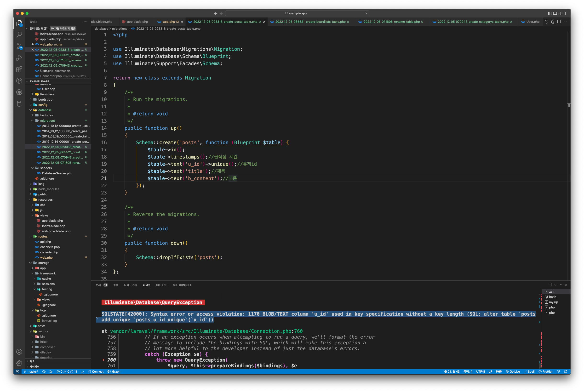Open the Extensions view
The width and height of the screenshot is (584, 392).
tap(19, 69)
